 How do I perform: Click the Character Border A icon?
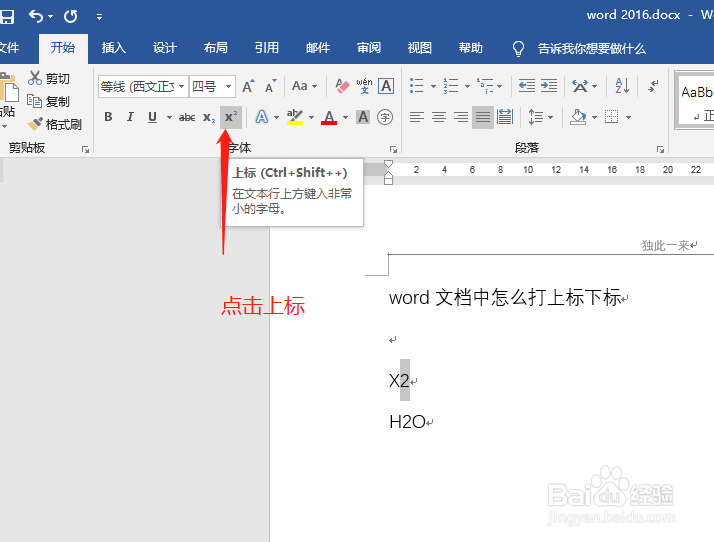386,86
